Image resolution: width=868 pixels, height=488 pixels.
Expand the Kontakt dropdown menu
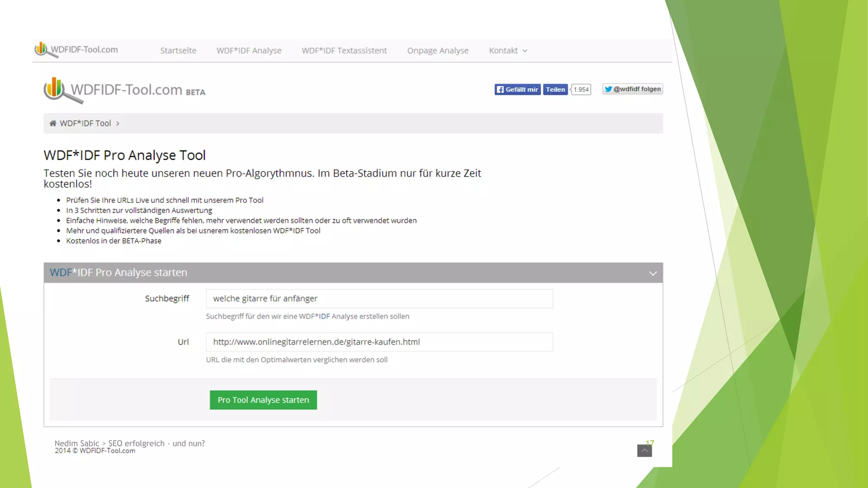[x=508, y=50]
